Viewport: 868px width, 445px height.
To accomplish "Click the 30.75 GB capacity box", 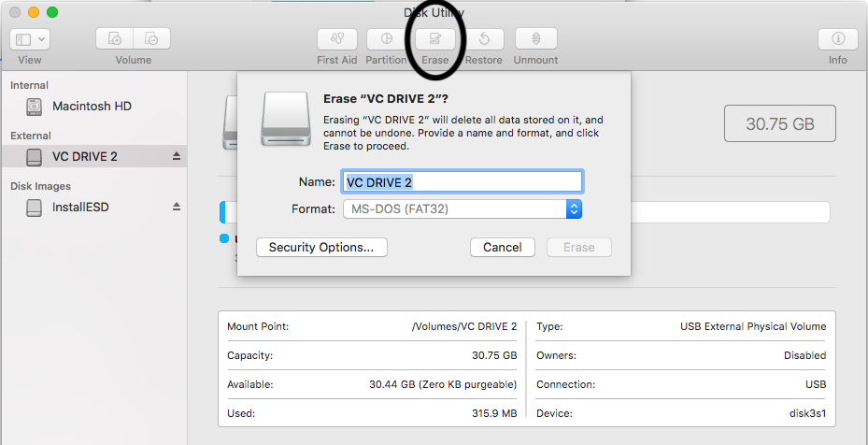I will click(780, 123).
